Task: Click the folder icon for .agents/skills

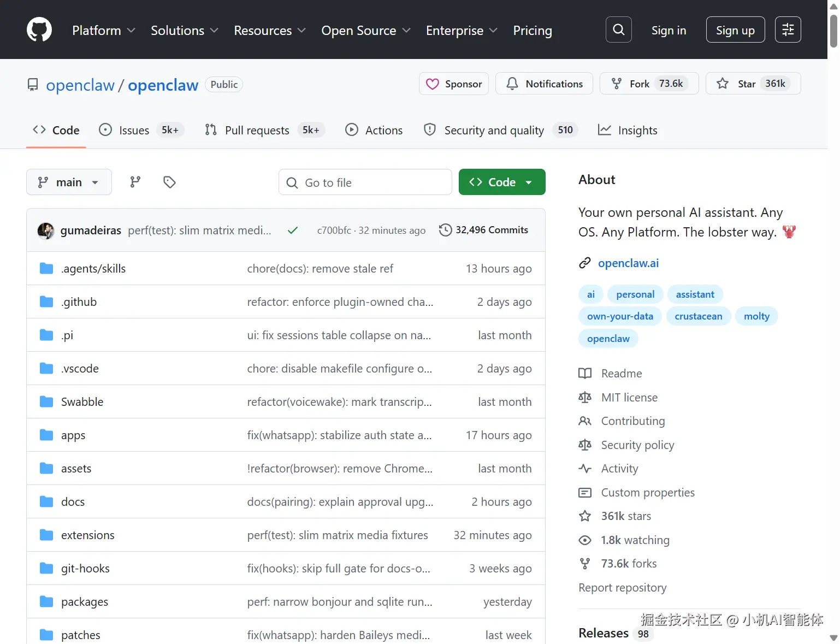Action: coord(46,268)
